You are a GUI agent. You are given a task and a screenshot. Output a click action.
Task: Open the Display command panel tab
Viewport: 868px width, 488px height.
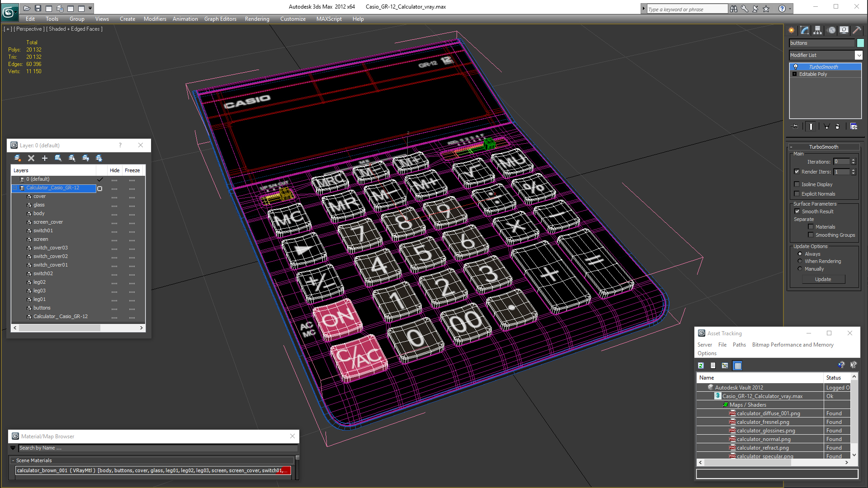click(x=844, y=30)
